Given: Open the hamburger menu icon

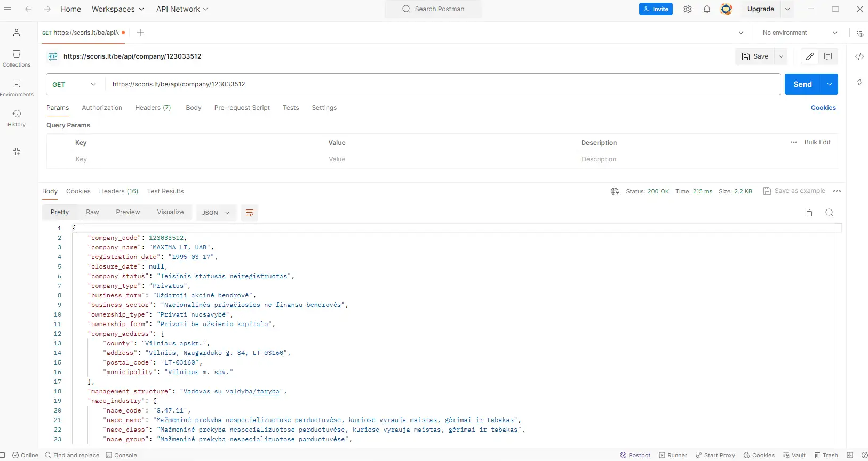Looking at the screenshot, I should (x=7, y=9).
